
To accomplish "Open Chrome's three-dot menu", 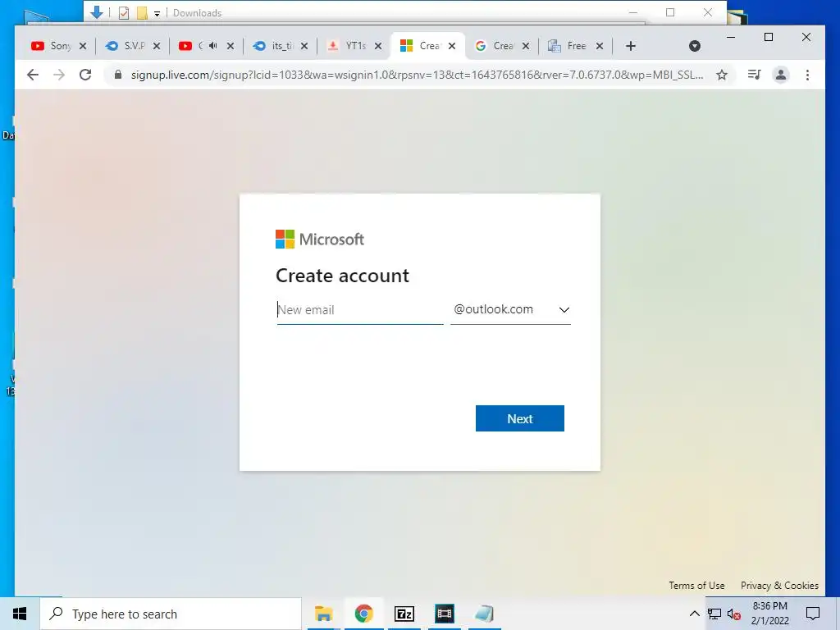I will [x=807, y=75].
